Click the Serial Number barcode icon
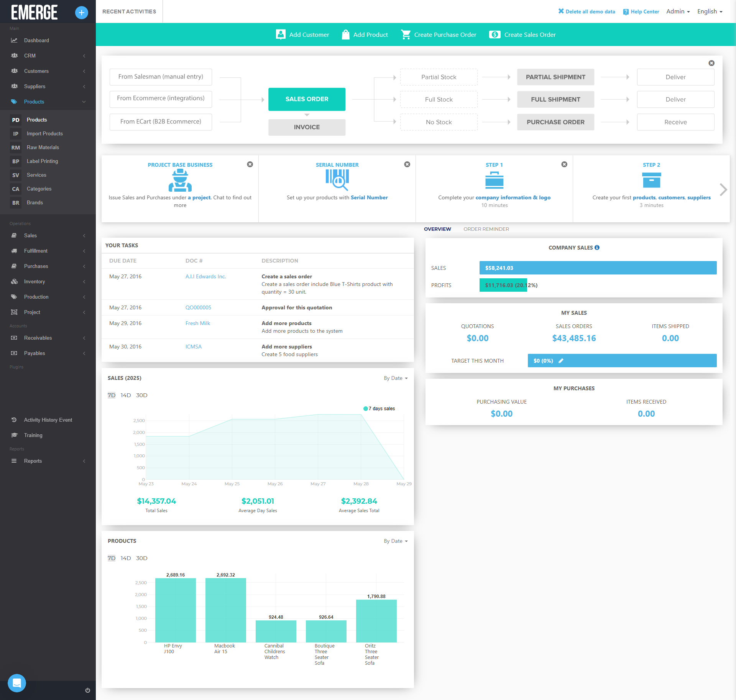Image resolution: width=736 pixels, height=700 pixels. coord(337,179)
